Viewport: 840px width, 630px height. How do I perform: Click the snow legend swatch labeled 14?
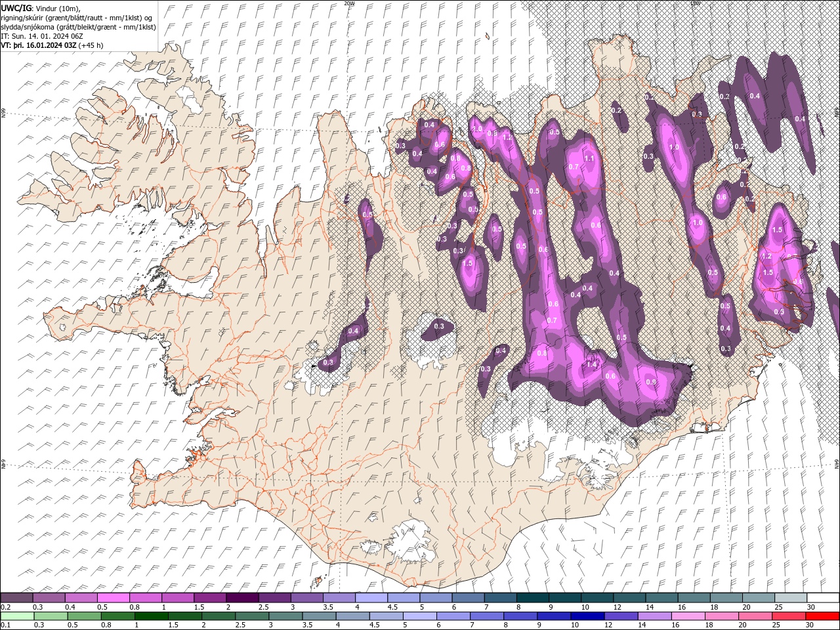tap(661, 598)
